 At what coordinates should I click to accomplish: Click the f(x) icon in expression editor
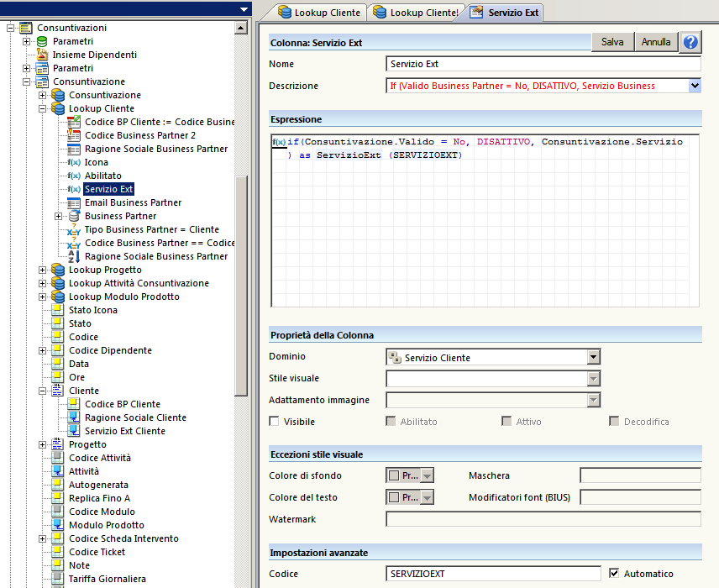point(279,142)
